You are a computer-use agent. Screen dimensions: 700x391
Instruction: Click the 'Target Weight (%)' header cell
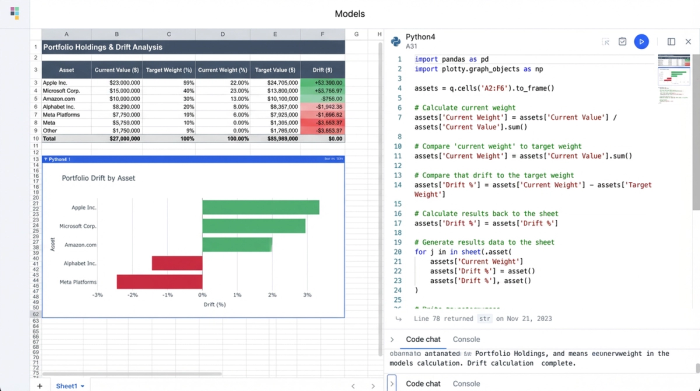[x=169, y=70]
